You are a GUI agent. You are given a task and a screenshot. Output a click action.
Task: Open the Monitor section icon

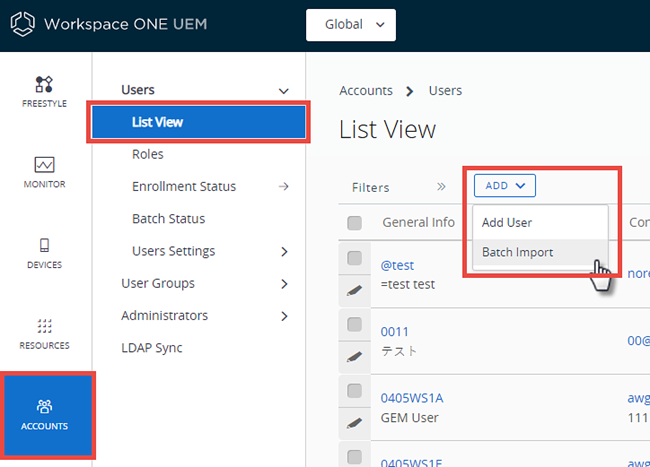44,165
